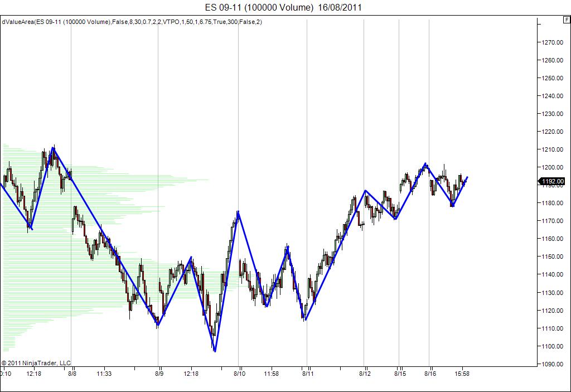Click the 8/16 date label on time axis

[x=430, y=374]
